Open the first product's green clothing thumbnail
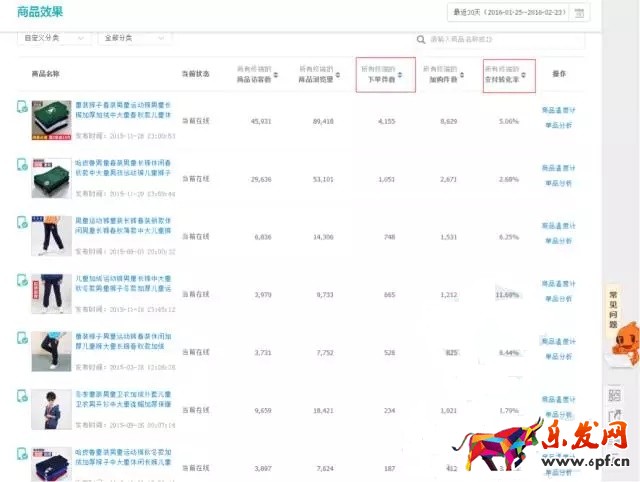This screenshot has width=640, height=482. pyautogui.click(x=51, y=120)
